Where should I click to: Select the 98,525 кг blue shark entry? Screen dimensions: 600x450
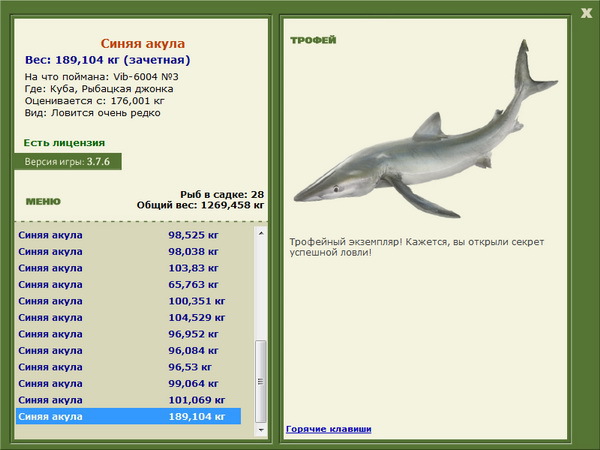tap(129, 235)
